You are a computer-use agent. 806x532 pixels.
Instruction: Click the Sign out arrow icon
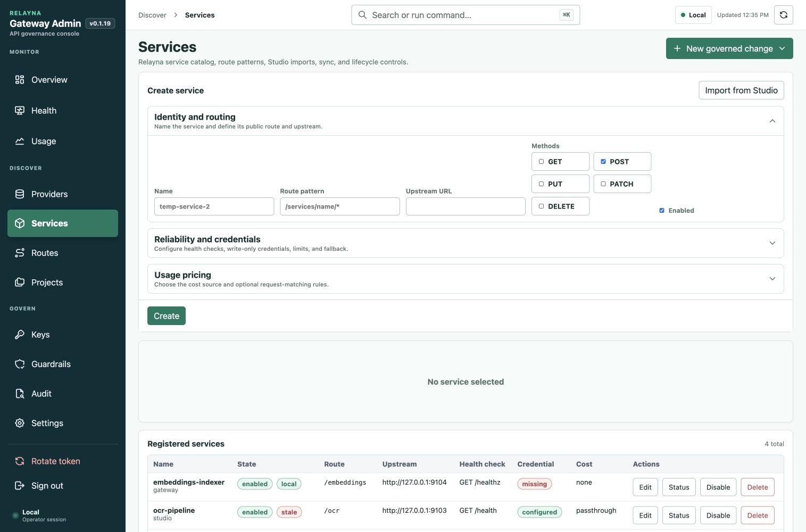pos(20,486)
